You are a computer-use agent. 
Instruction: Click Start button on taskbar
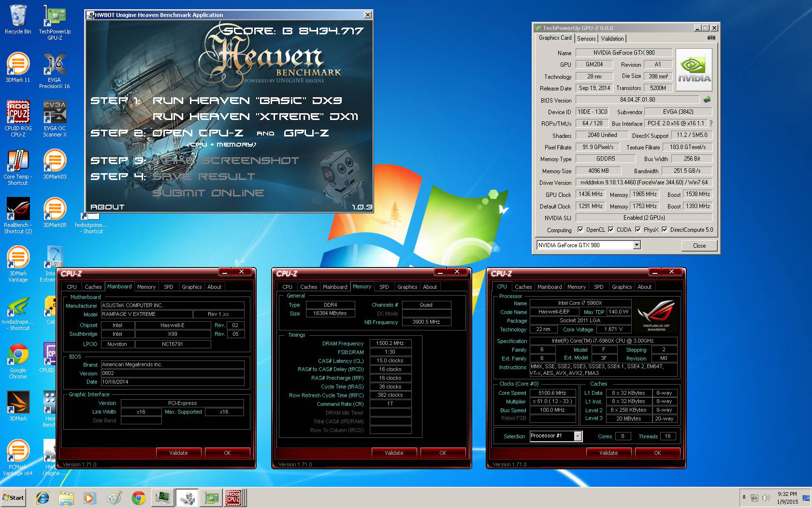pos(14,498)
